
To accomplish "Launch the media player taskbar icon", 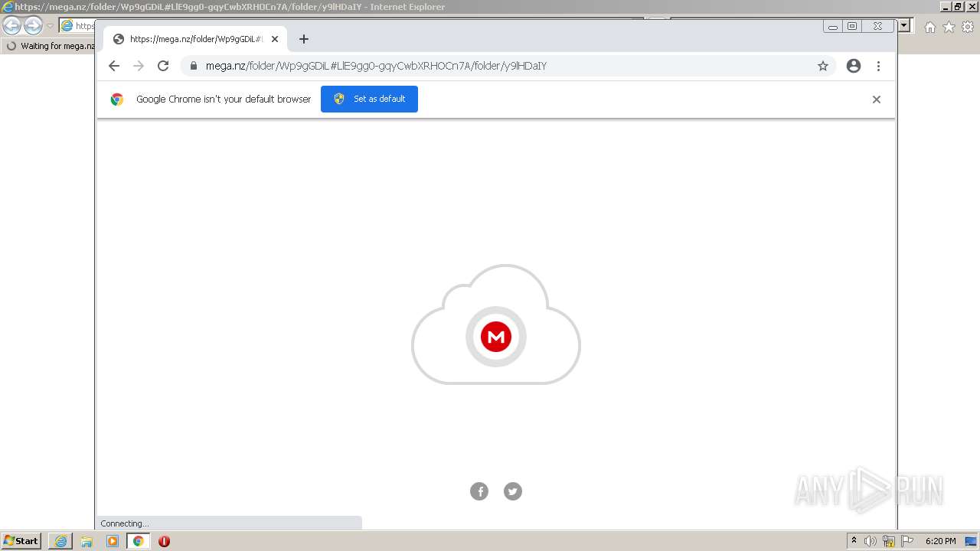I will (x=113, y=541).
